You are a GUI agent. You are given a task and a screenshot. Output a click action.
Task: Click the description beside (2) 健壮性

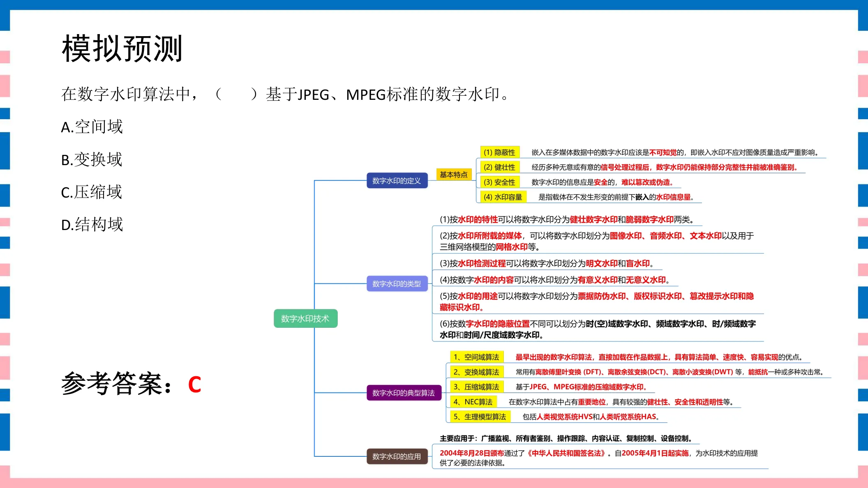665,167
